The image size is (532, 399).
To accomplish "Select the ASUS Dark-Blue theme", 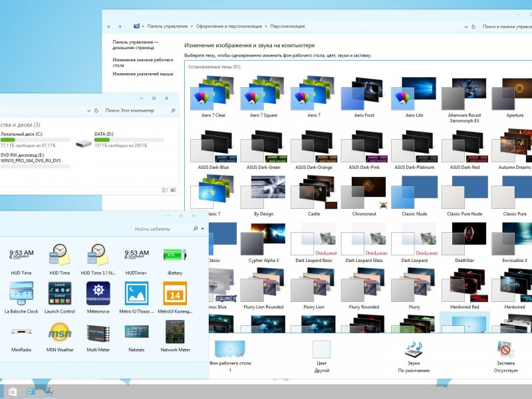I will click(x=213, y=149).
